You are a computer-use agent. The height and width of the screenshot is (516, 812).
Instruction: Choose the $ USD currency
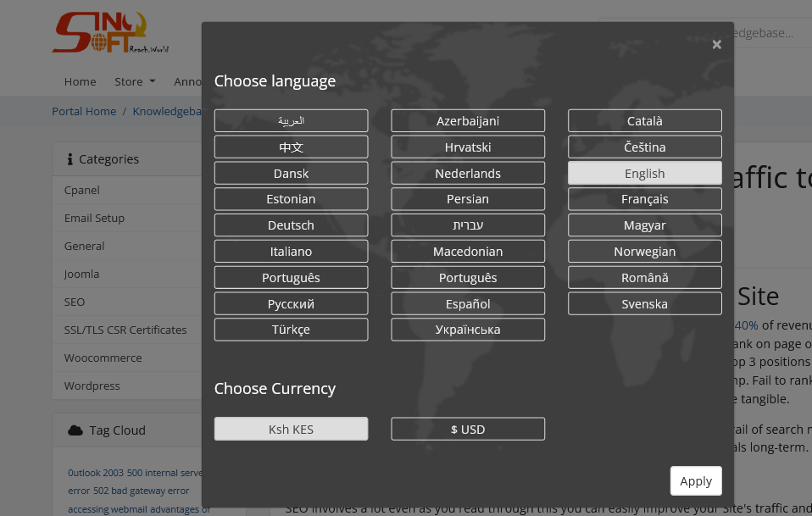[x=467, y=429]
